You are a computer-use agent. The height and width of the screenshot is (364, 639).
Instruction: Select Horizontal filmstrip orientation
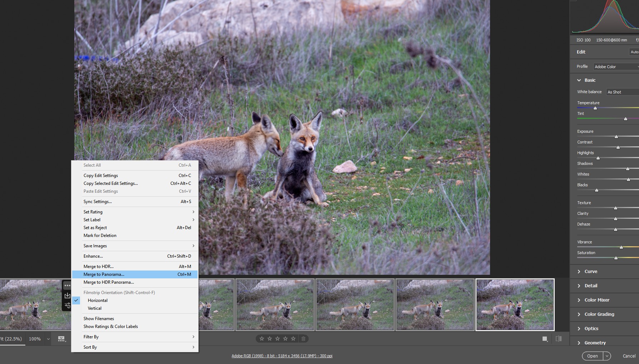pos(135,300)
